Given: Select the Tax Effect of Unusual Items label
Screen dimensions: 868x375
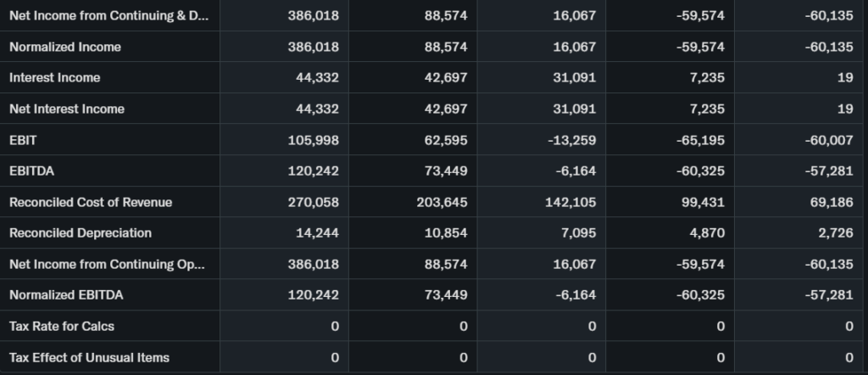Looking at the screenshot, I should [x=89, y=357].
